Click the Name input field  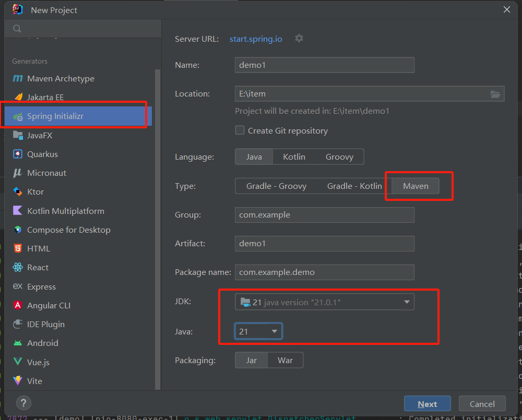click(x=325, y=65)
